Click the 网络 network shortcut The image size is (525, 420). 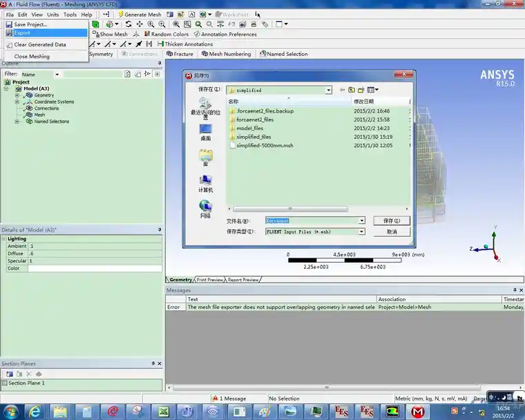click(206, 209)
